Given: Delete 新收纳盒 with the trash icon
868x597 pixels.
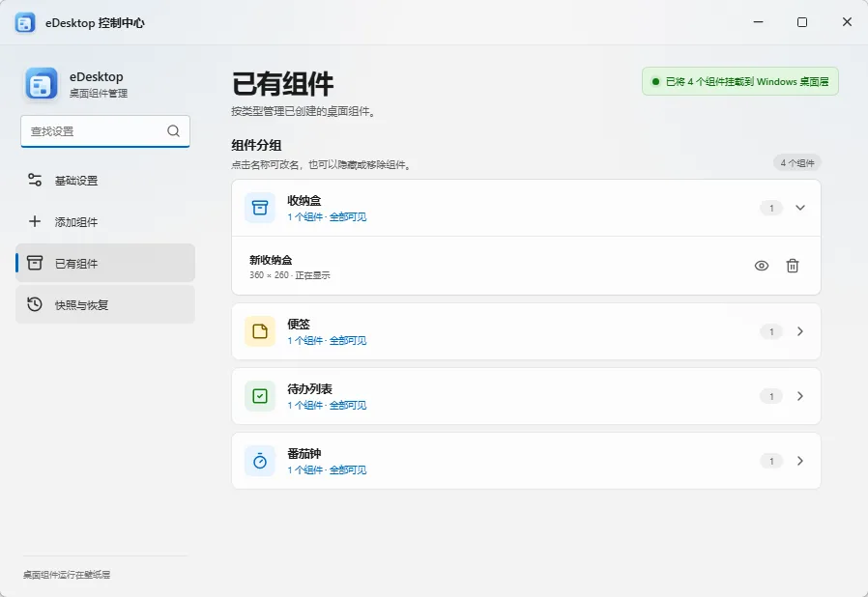Looking at the screenshot, I should coord(793,266).
